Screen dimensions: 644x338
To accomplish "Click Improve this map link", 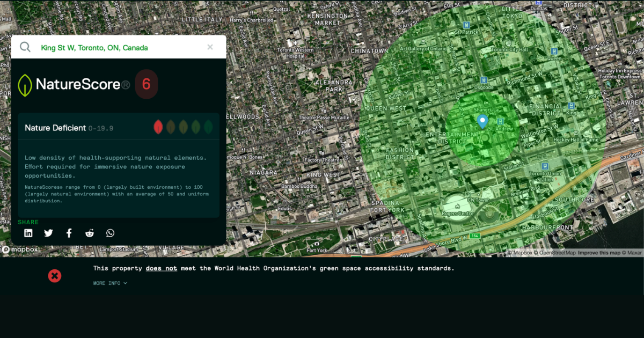I will click(x=599, y=253).
